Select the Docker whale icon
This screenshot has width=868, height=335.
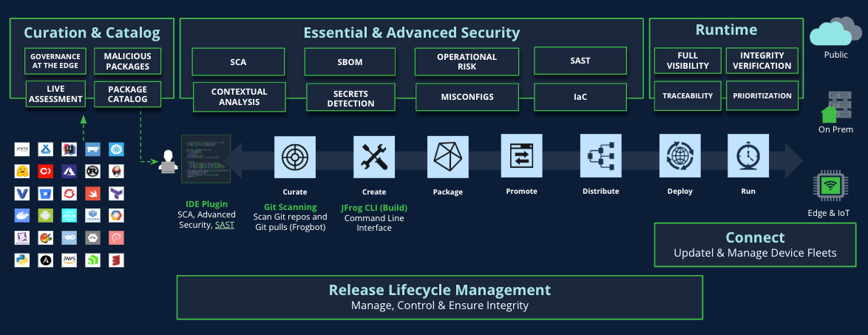22,215
